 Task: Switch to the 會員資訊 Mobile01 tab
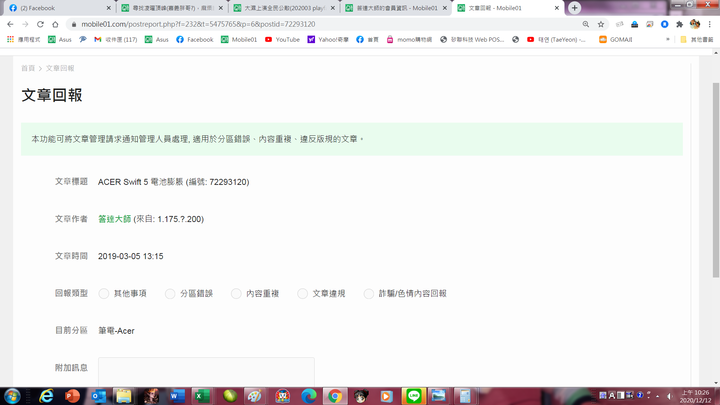pos(394,8)
